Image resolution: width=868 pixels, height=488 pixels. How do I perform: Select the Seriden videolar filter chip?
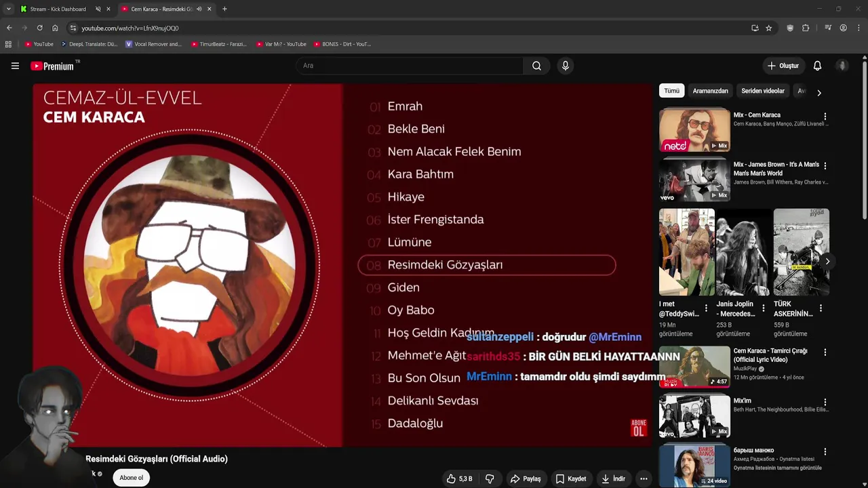tap(763, 91)
